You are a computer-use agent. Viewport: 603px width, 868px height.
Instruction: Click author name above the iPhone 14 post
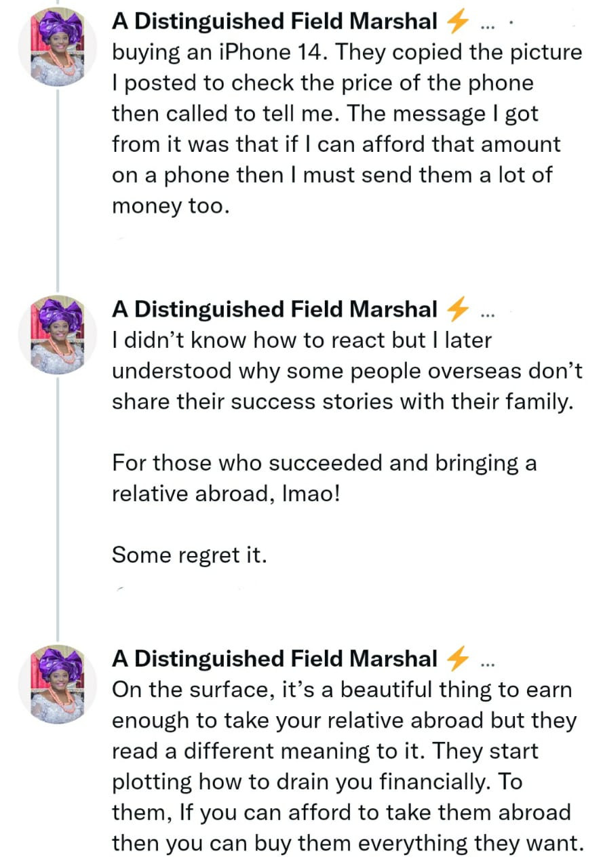[274, 22]
